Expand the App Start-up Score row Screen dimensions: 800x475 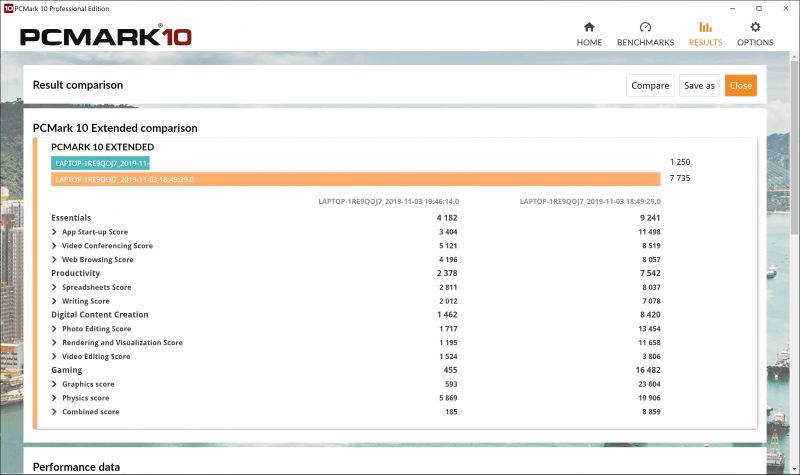54,232
